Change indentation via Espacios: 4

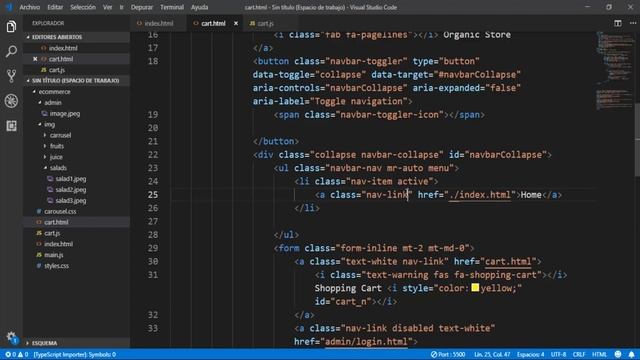(x=530, y=354)
